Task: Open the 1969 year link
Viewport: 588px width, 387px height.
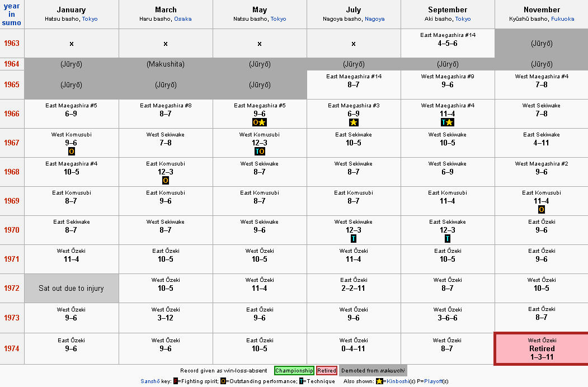Action: tap(12, 201)
